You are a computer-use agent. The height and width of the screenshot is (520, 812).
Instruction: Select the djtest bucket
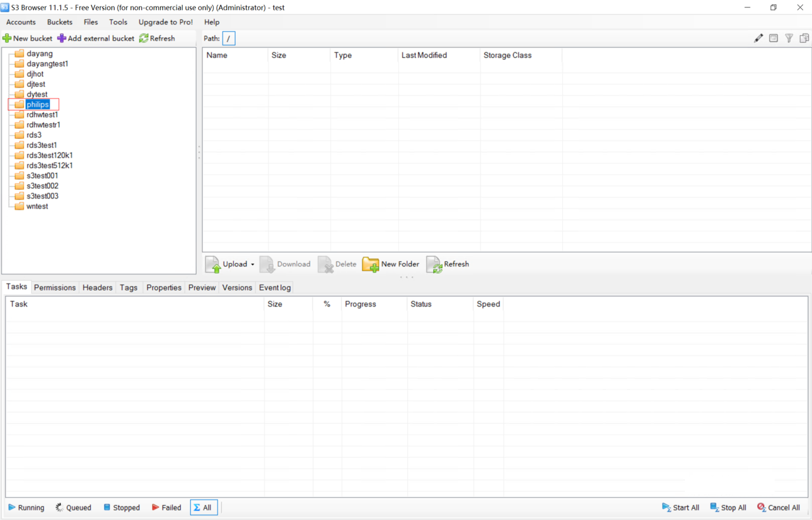point(36,84)
